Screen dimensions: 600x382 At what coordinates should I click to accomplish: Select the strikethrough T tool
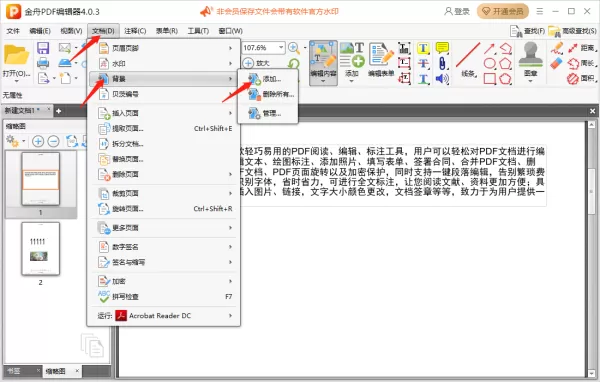423,63
